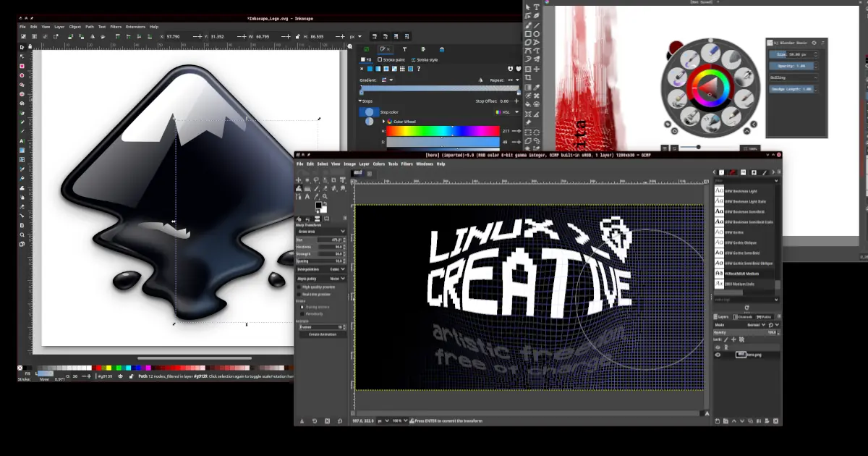
Task: Select GIMP zoom magnifier tool
Action: 325,196
